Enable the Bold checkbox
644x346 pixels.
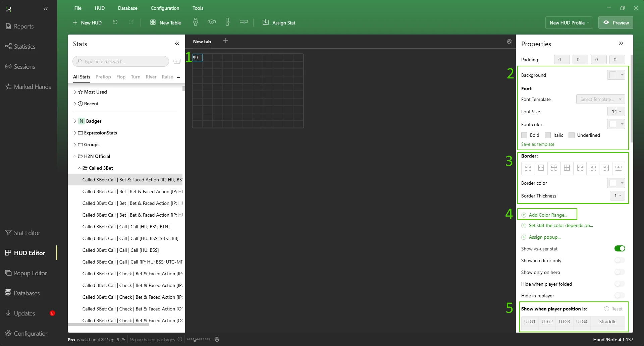point(524,135)
